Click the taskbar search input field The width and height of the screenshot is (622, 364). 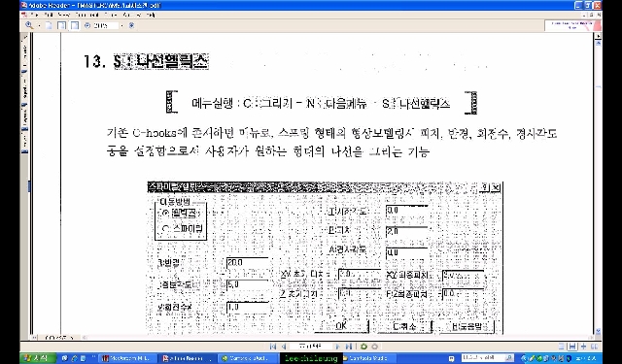487,358
